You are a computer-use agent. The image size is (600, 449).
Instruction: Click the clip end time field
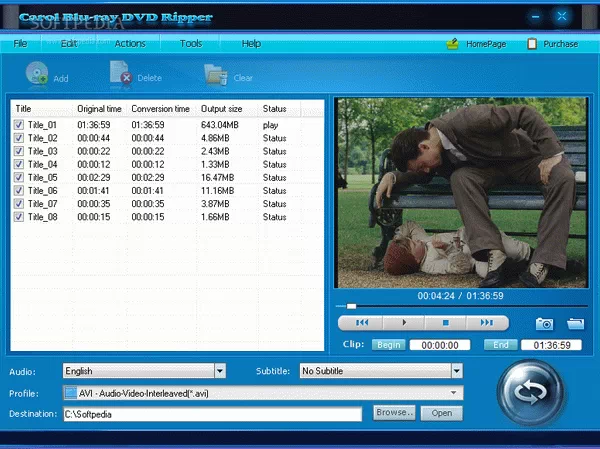[551, 345]
